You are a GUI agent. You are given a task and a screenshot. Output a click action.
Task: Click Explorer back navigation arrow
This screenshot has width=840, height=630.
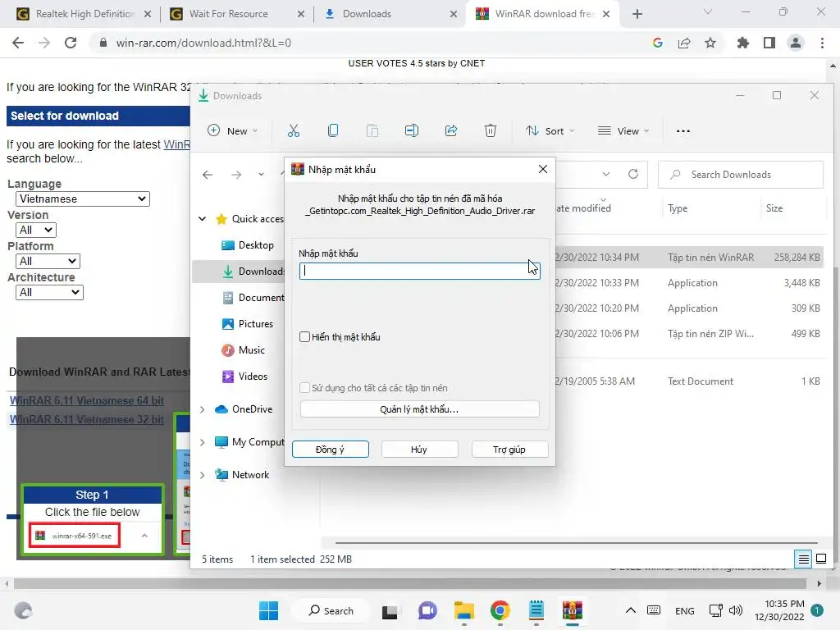click(208, 175)
